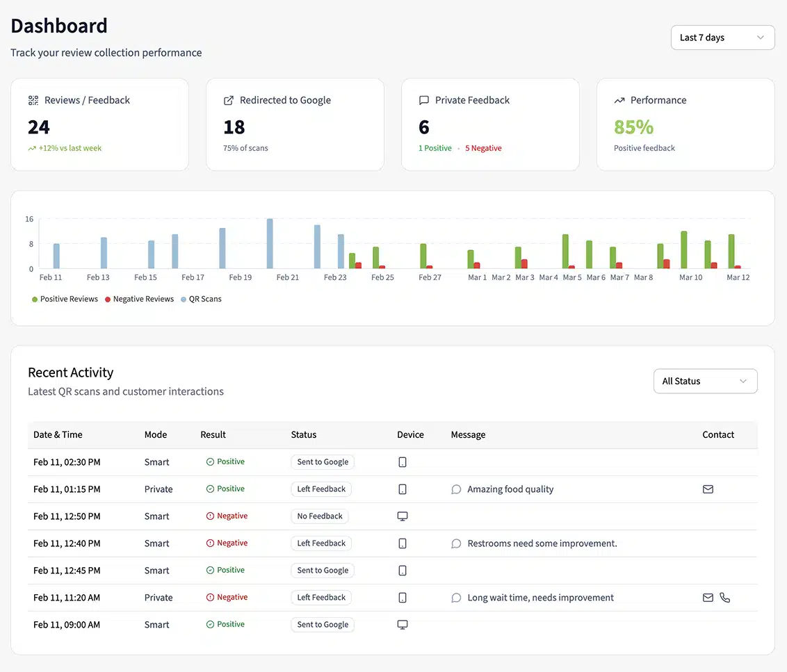Click the Device column header

[x=411, y=435]
